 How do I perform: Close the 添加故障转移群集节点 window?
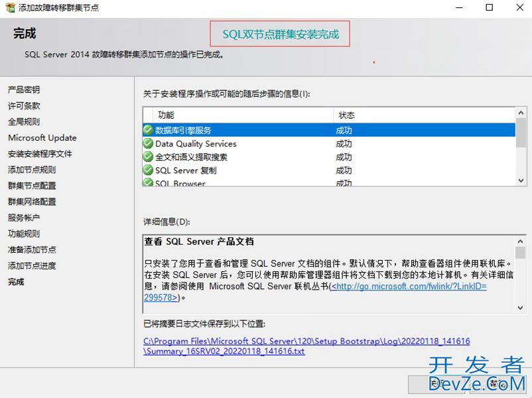point(519,7)
